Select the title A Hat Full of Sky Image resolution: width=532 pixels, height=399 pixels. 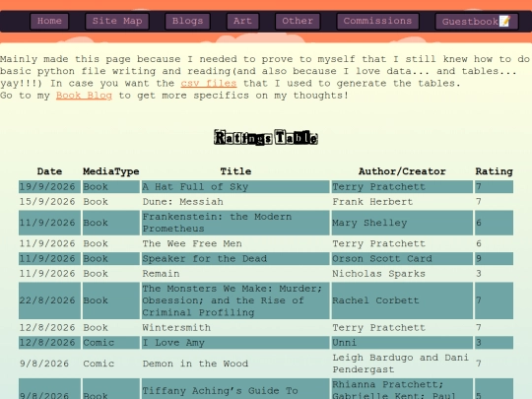point(235,186)
